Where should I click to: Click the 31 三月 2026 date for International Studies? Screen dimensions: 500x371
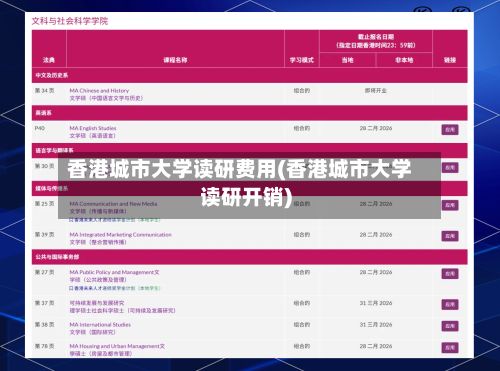376,325
